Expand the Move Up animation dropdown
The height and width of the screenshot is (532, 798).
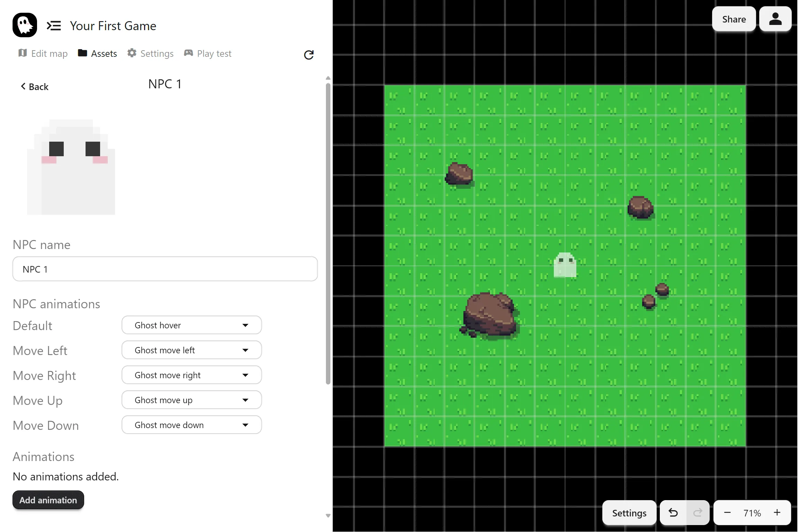(x=192, y=400)
